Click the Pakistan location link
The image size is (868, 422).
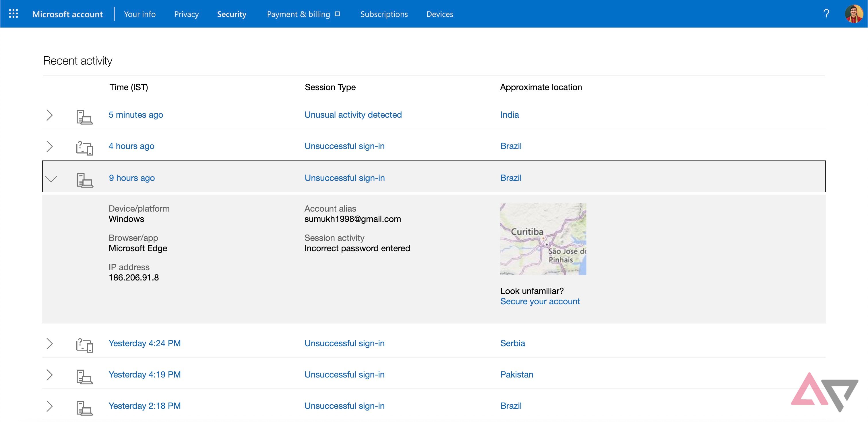click(x=517, y=374)
